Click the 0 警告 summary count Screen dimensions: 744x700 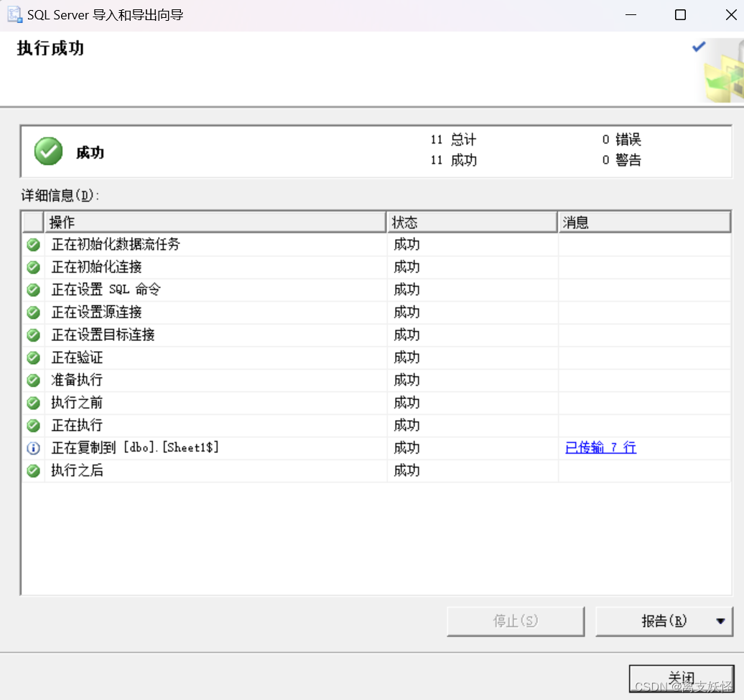(622, 160)
